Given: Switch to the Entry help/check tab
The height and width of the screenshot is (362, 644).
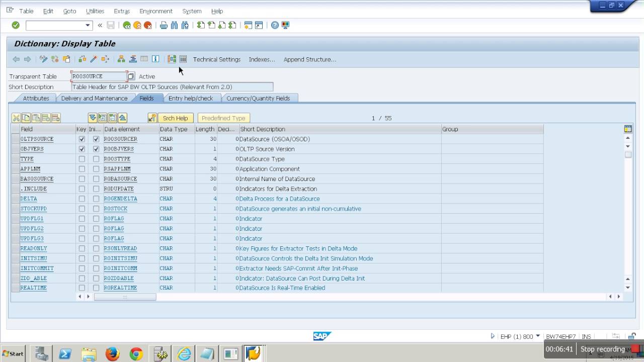Looking at the screenshot, I should click(x=191, y=99).
